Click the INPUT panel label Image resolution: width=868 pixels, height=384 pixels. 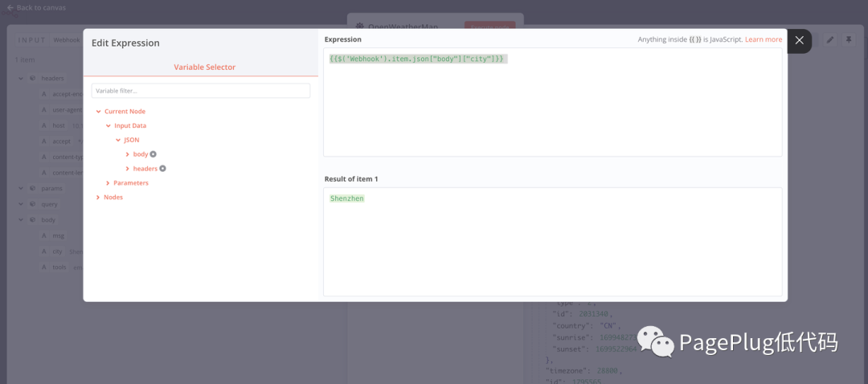tap(32, 40)
